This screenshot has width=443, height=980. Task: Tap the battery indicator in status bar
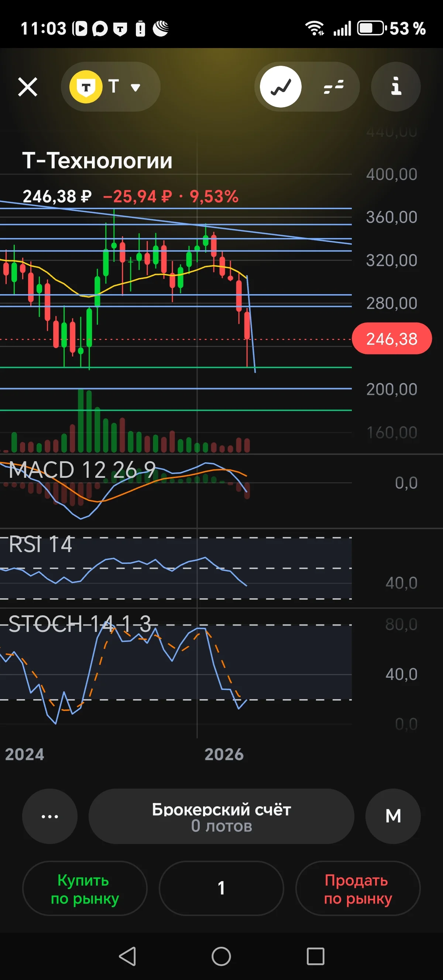372,28
